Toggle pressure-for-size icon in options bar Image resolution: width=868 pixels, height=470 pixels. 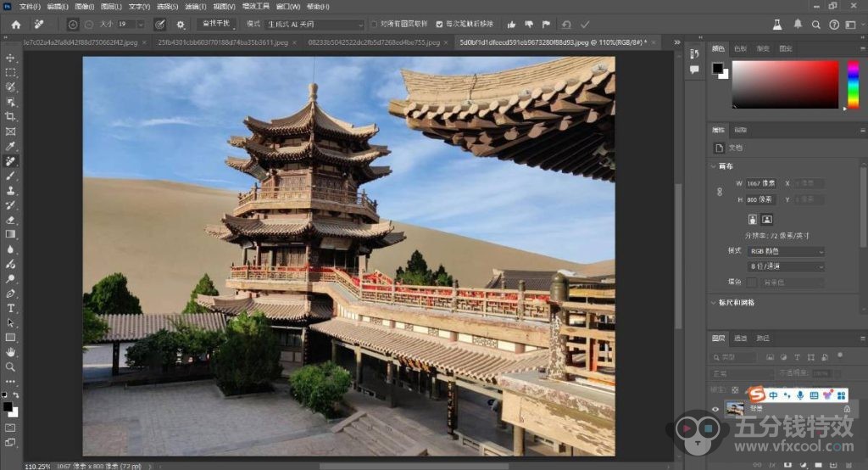(159, 25)
